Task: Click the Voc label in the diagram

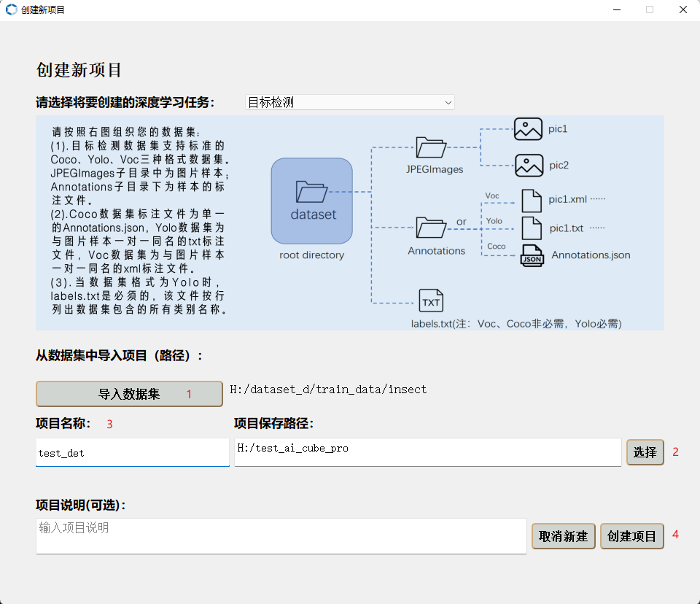Action: [492, 195]
